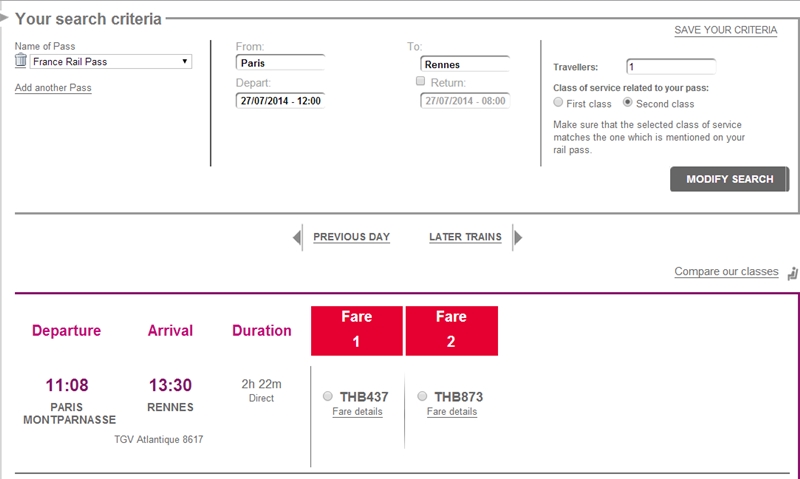Open Fare details under THB873
The image size is (800, 479).
click(452, 412)
